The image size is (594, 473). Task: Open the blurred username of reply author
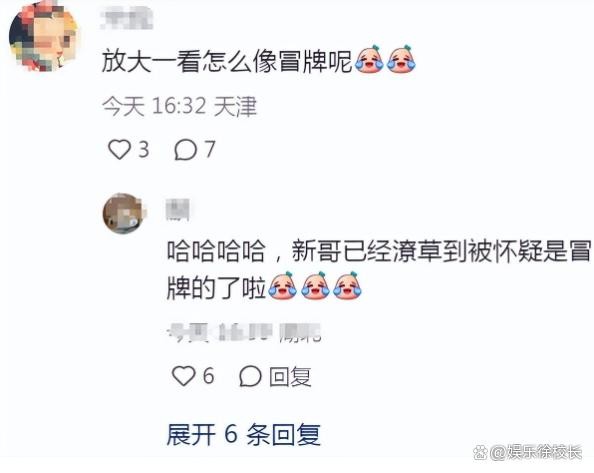(178, 209)
